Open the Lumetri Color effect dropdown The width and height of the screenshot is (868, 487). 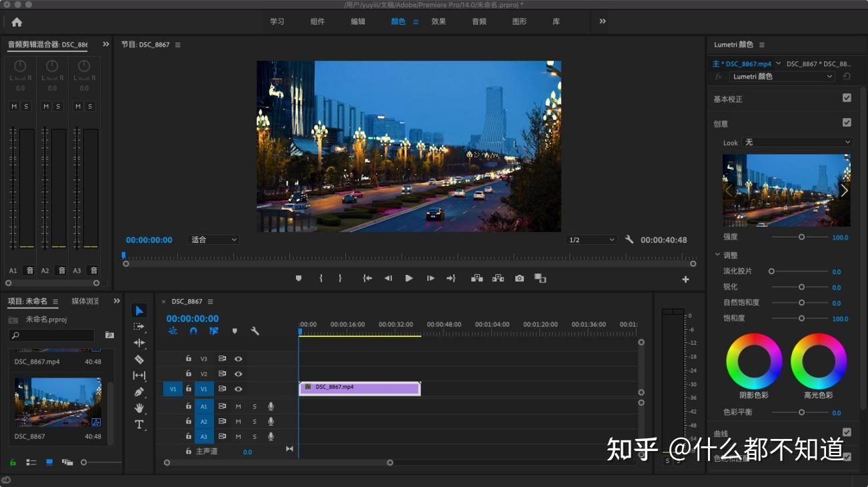pos(782,77)
